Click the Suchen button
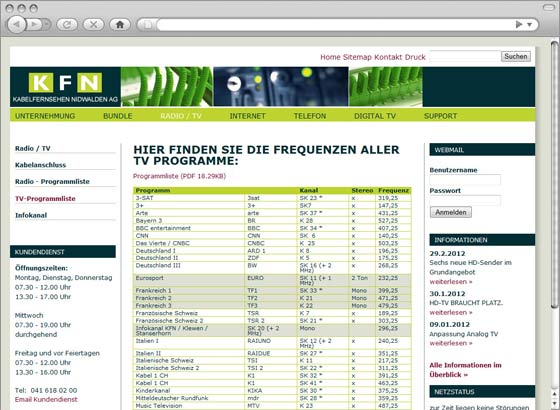Screen dimensions: 560x410 click(516, 56)
